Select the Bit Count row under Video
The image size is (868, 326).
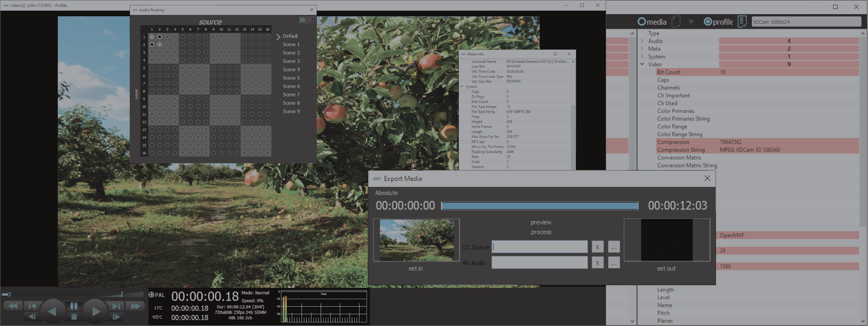[x=757, y=72]
